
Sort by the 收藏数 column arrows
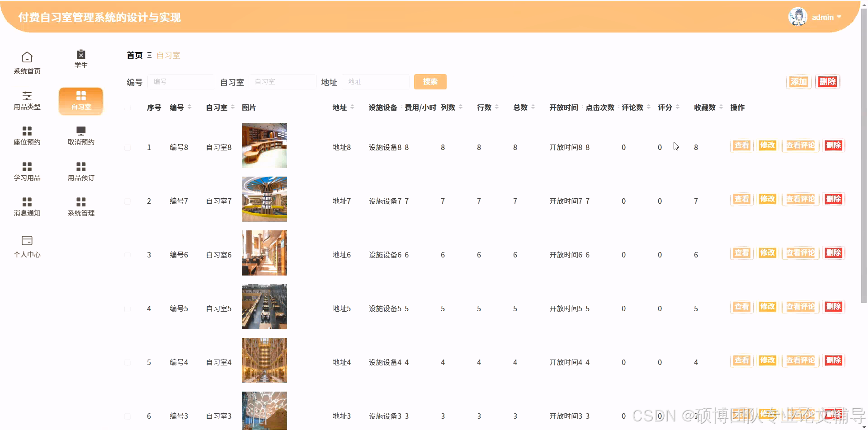click(721, 107)
